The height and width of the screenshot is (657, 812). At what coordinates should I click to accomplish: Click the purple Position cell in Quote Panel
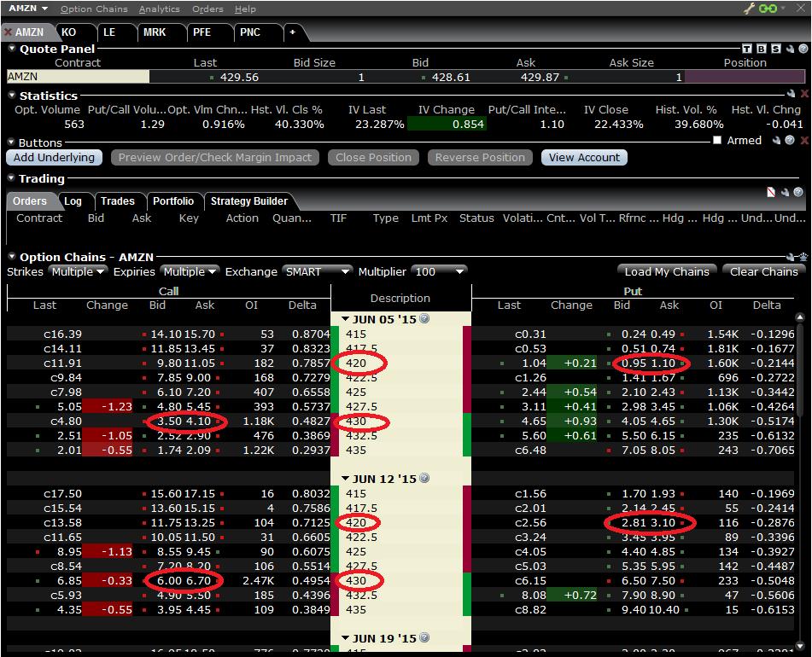pyautogui.click(x=745, y=77)
